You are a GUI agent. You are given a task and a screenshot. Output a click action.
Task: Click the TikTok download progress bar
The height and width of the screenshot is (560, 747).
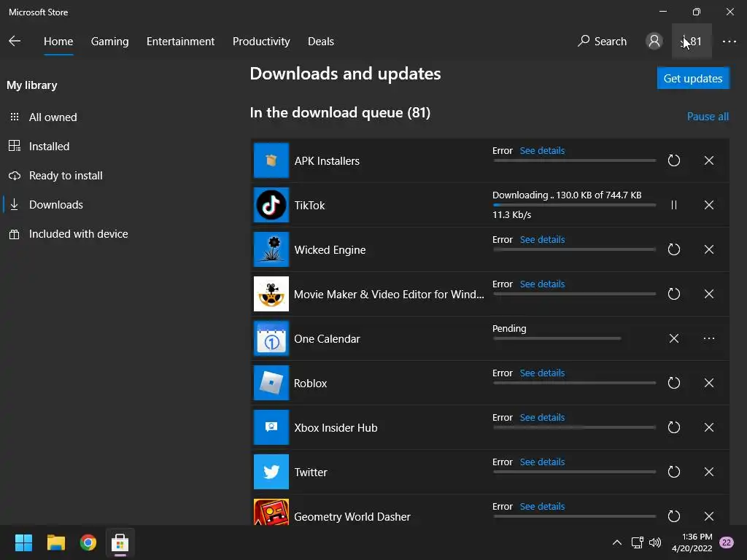(x=575, y=205)
